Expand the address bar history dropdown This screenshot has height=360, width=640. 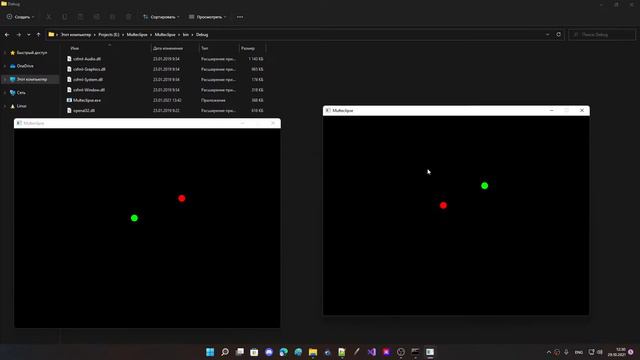pyautogui.click(x=547, y=35)
